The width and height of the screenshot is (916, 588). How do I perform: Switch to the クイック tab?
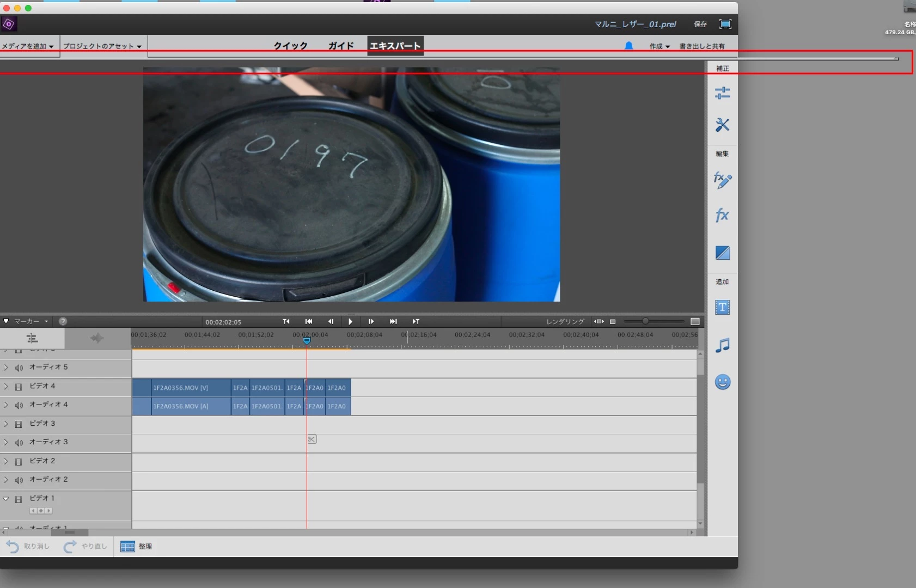pos(291,46)
